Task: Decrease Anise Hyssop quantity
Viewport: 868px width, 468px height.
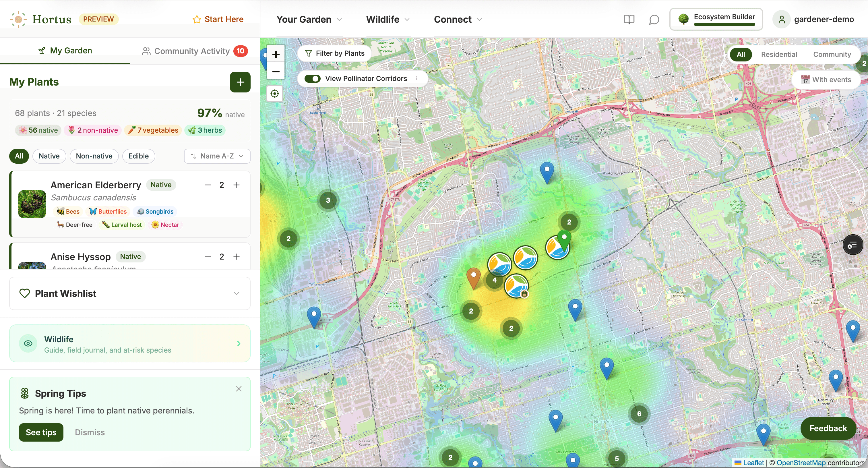Action: tap(208, 257)
